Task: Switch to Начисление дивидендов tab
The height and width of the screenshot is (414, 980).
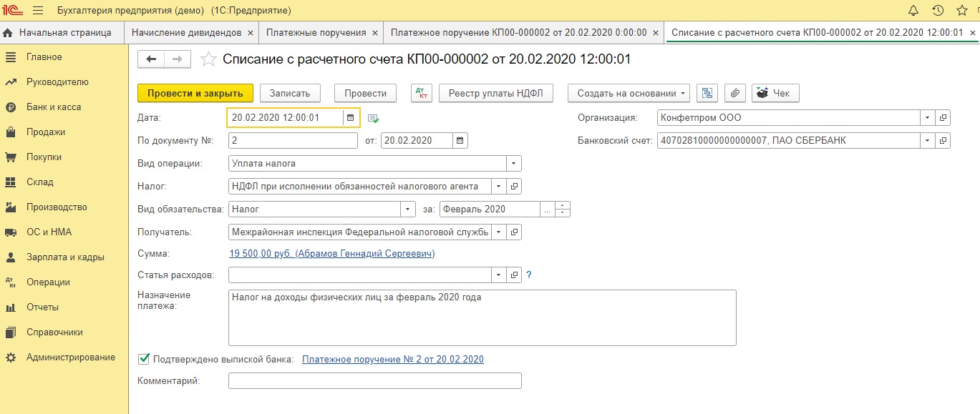Action: 186,33
